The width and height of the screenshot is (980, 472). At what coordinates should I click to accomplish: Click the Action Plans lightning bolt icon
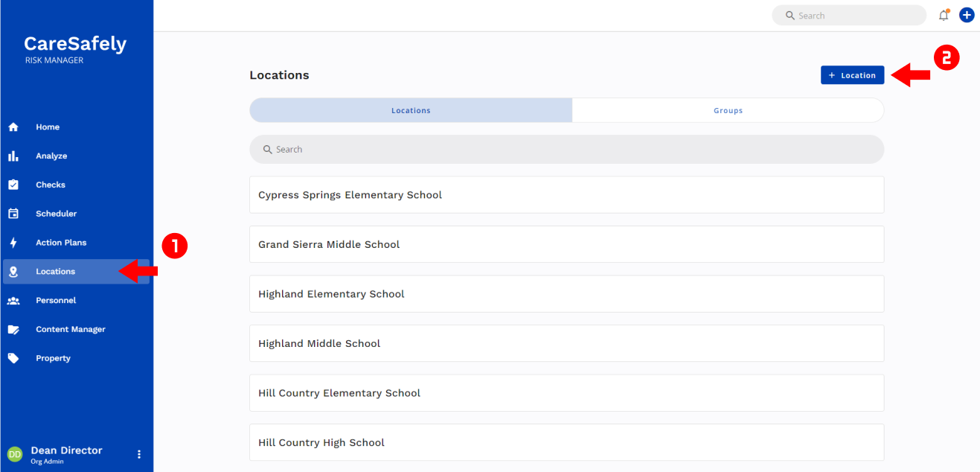(13, 243)
